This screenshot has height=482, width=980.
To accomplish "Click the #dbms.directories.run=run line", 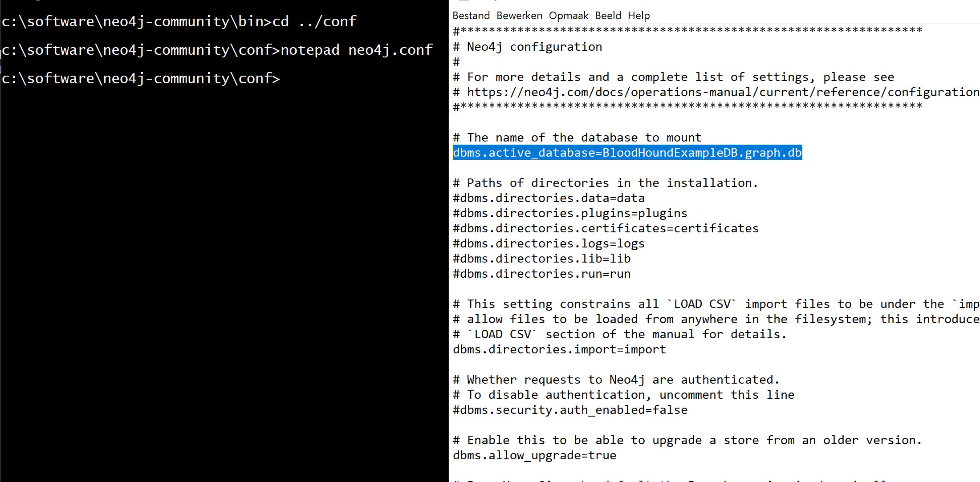I will coord(541,274).
